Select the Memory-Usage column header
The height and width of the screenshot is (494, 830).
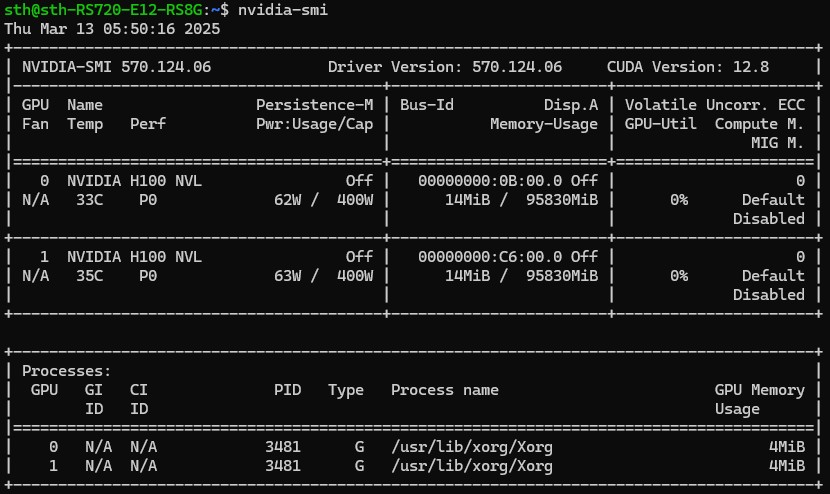tap(544, 124)
